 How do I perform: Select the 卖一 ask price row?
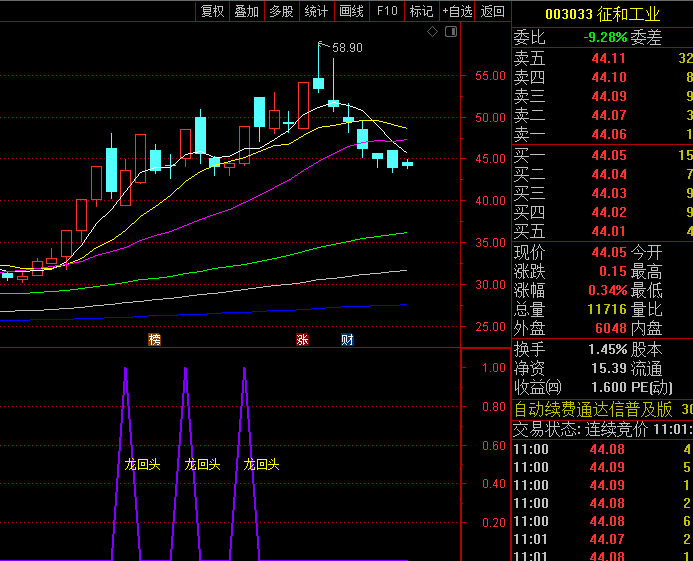tap(600, 134)
